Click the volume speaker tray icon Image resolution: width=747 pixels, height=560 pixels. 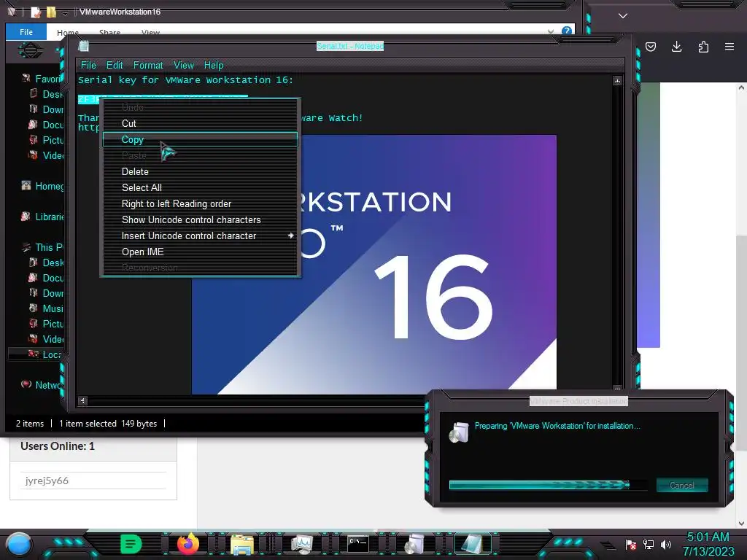(666, 544)
